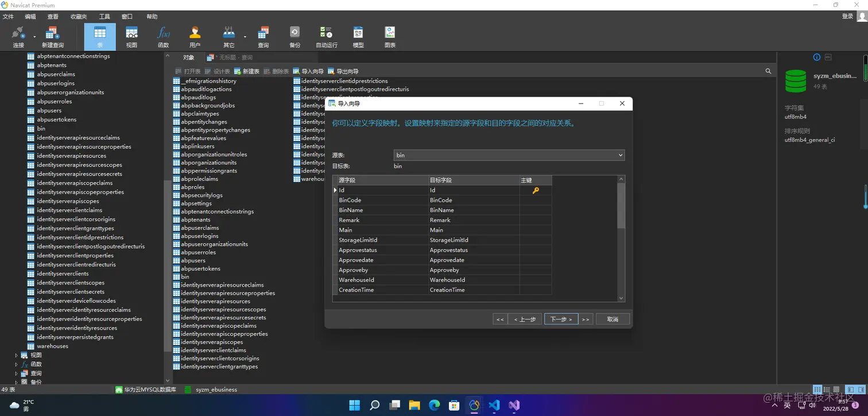The image size is (868, 416).
Task: Click the weather widget showing 21°C
Action: [22, 405]
